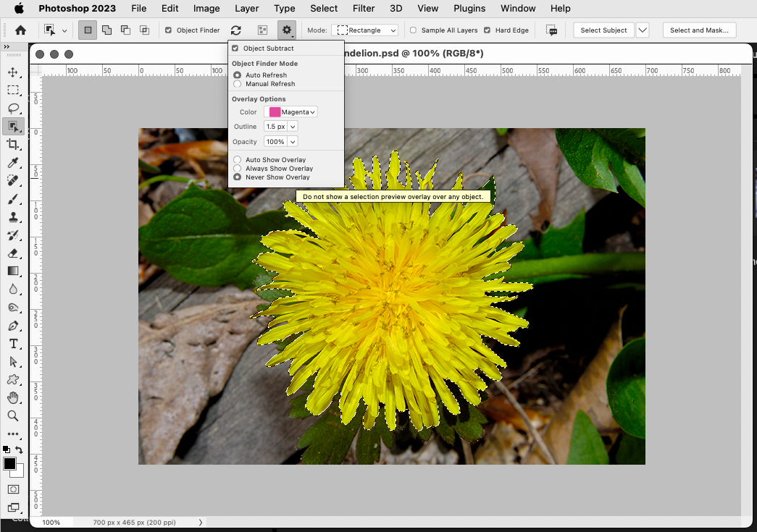757x532 pixels.
Task: Open the Window menu
Action: [517, 8]
